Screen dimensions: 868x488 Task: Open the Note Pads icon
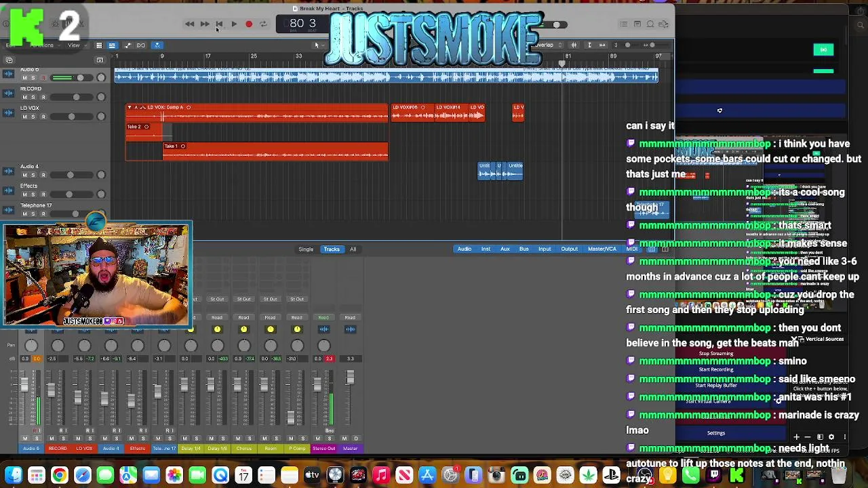coord(637,24)
